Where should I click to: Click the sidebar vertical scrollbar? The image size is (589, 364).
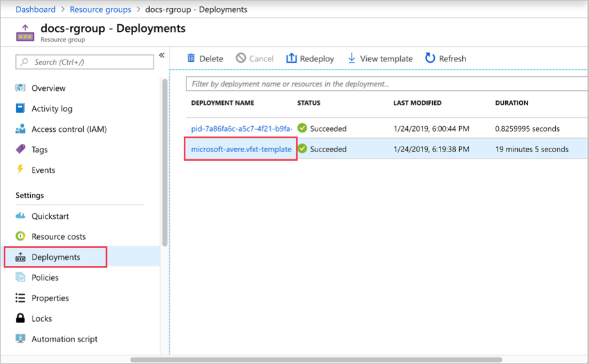(x=165, y=162)
